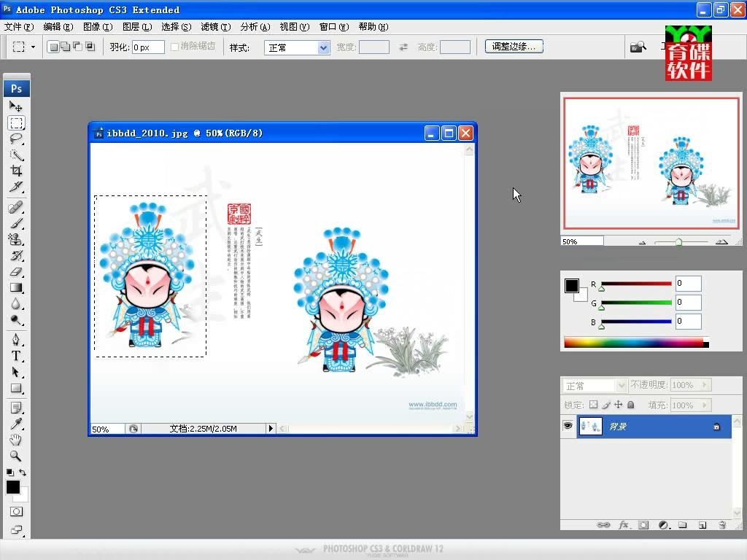Toggle the 消除锯齿 checkbox
The height and width of the screenshot is (560, 747).
click(174, 47)
